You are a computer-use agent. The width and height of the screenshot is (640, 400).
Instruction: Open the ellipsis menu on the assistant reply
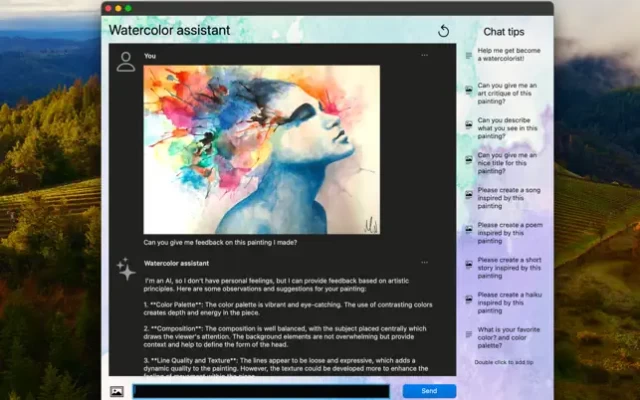click(424, 262)
